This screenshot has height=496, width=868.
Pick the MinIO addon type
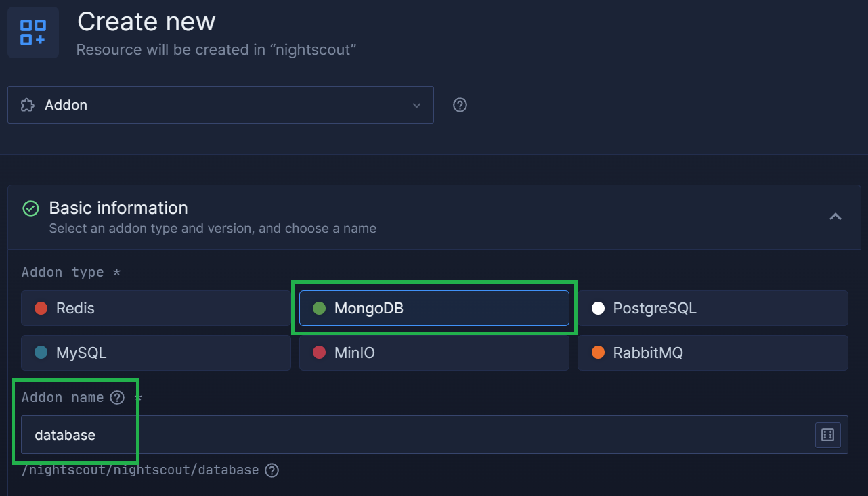434,353
